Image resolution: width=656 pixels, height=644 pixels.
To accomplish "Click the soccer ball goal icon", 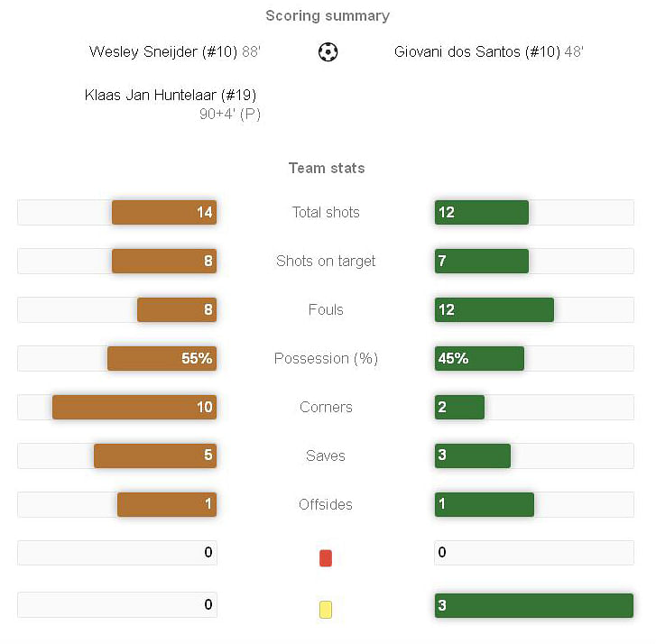I will [328, 52].
